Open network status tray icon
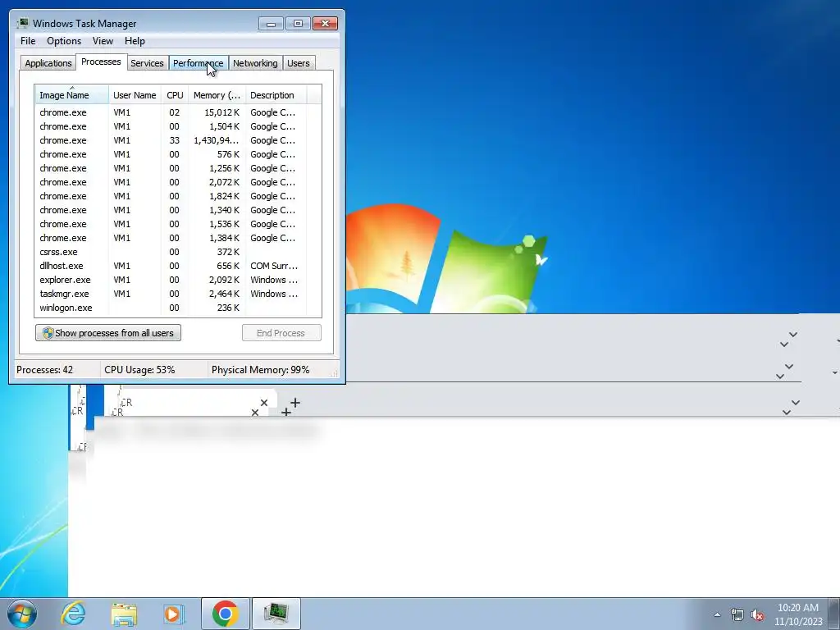840x630 pixels. (x=737, y=614)
